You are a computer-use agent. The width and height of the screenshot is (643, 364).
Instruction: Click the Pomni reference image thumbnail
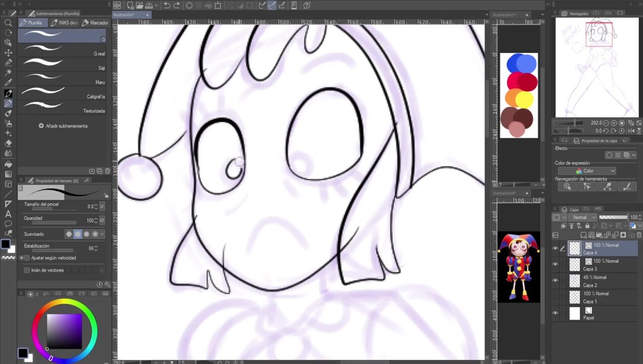tap(518, 267)
